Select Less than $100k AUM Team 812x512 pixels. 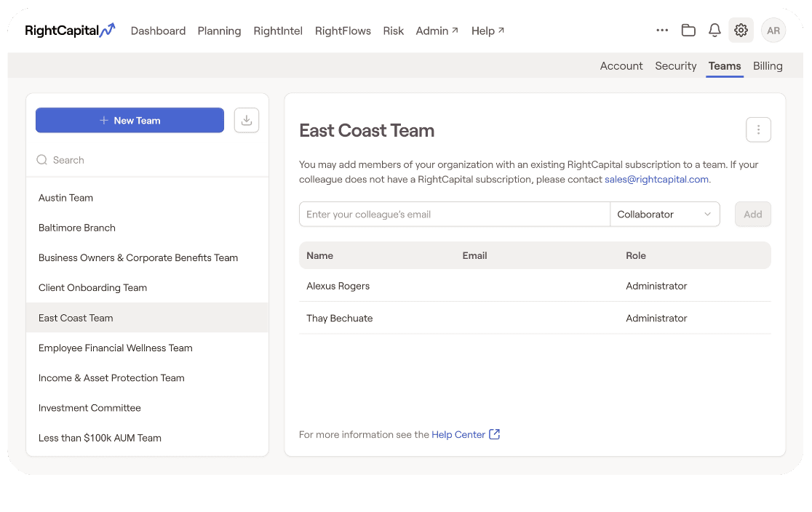pos(147,438)
